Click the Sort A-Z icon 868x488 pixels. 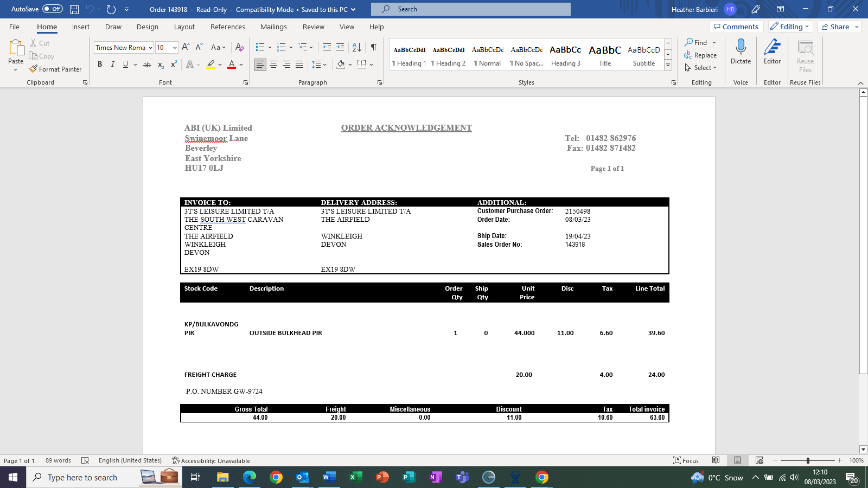356,47
